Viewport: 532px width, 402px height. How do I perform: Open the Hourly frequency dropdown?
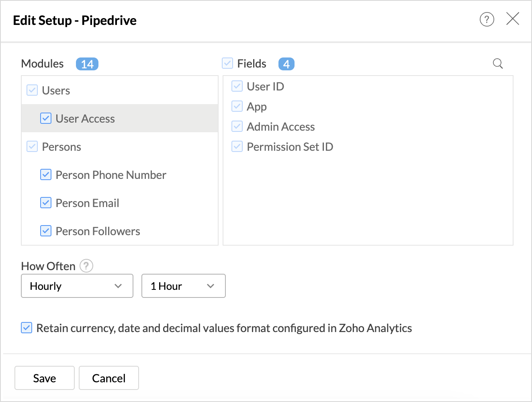(77, 286)
